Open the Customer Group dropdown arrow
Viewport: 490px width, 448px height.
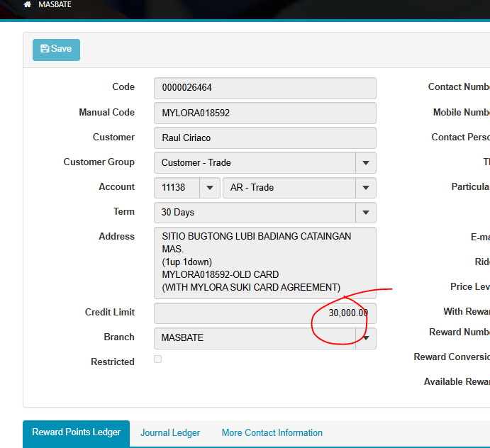(365, 163)
